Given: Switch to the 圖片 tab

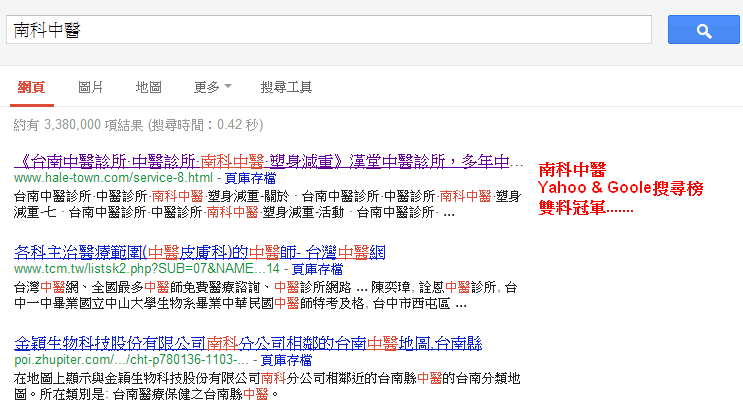Looking at the screenshot, I should click(x=91, y=87).
